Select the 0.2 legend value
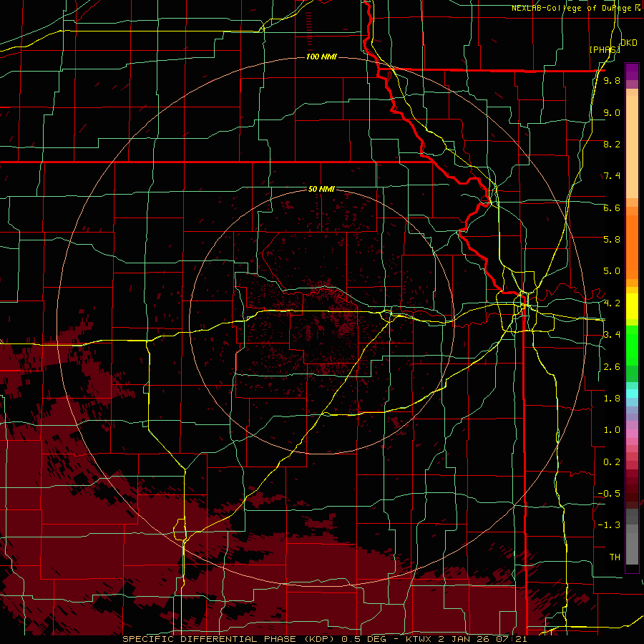The height and width of the screenshot is (644, 644). 612,462
